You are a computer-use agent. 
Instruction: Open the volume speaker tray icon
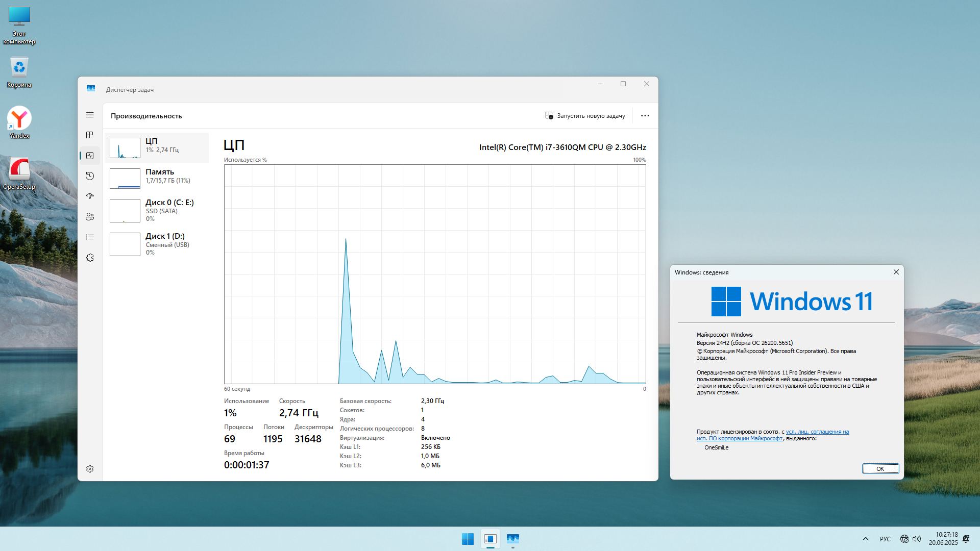tap(917, 539)
